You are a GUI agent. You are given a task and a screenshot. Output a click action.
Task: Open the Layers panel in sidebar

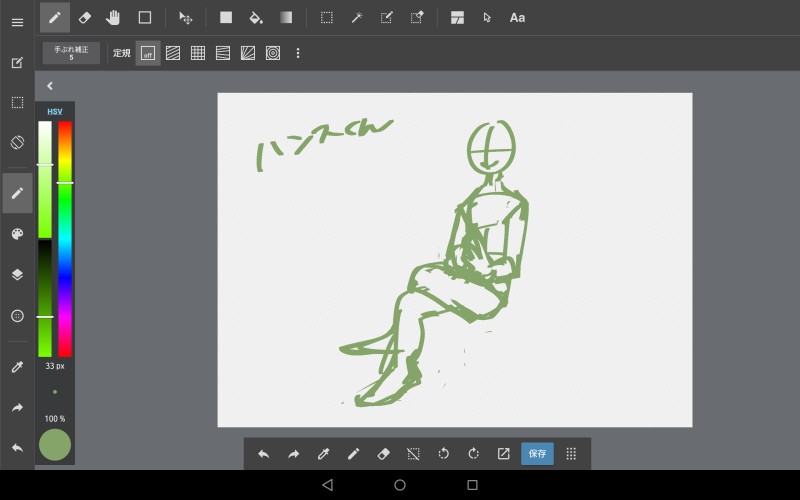click(x=17, y=274)
